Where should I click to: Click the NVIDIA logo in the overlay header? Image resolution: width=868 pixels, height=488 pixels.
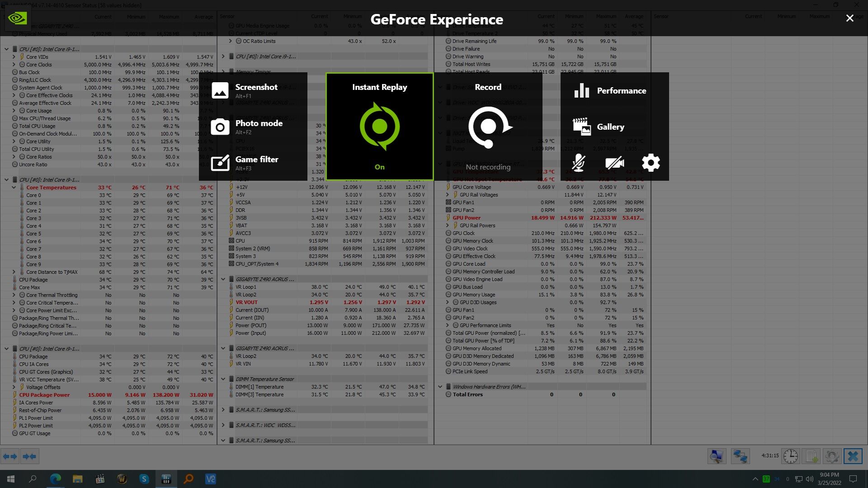click(18, 18)
